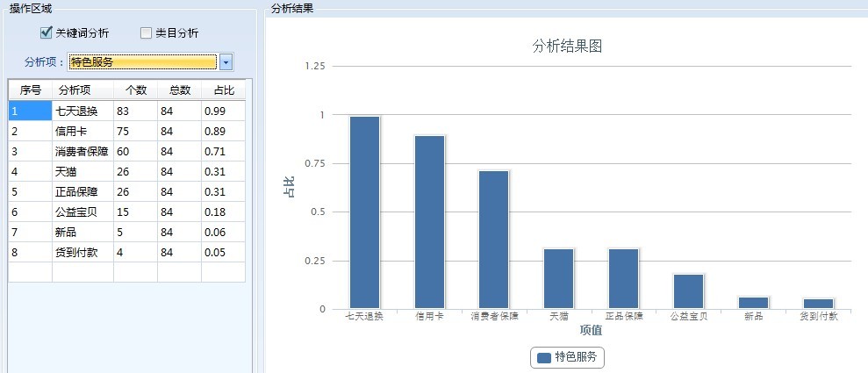Open the 分析项 dropdown arrow
Viewport: 868px width, 373px height.
[226, 62]
